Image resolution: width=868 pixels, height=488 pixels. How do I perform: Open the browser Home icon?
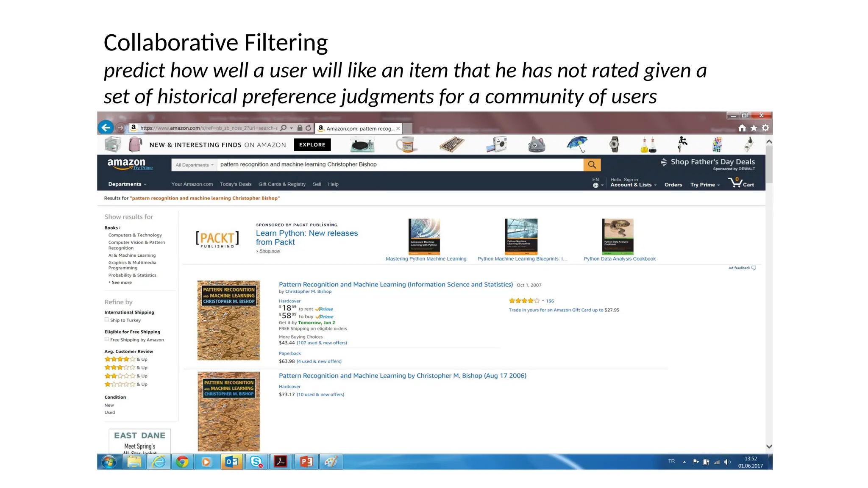[742, 128]
